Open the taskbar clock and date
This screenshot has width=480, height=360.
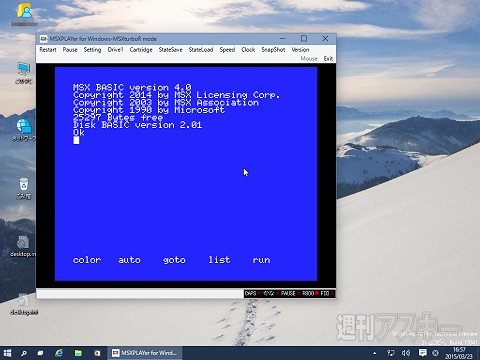459,353
